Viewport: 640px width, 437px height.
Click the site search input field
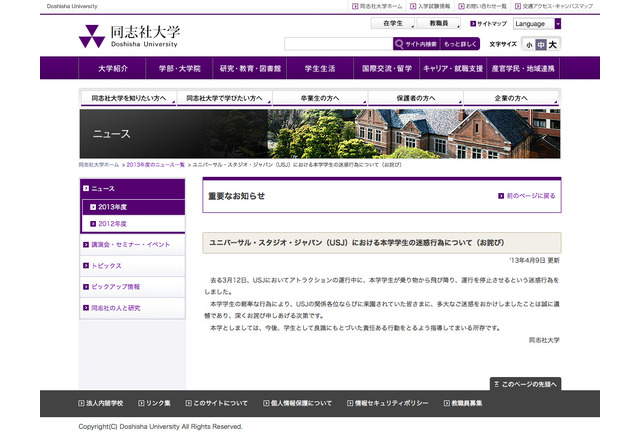[x=338, y=44]
